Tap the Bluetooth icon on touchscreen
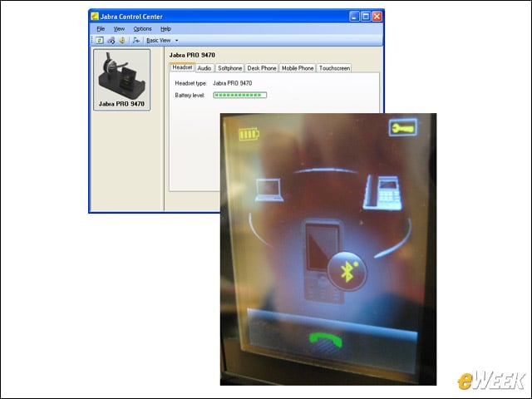 coord(347,272)
